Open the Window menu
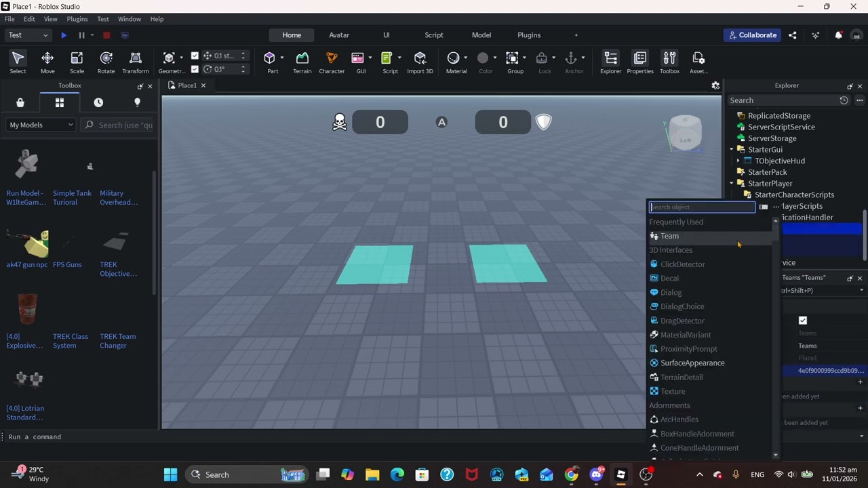The width and height of the screenshot is (868, 488). point(130,19)
